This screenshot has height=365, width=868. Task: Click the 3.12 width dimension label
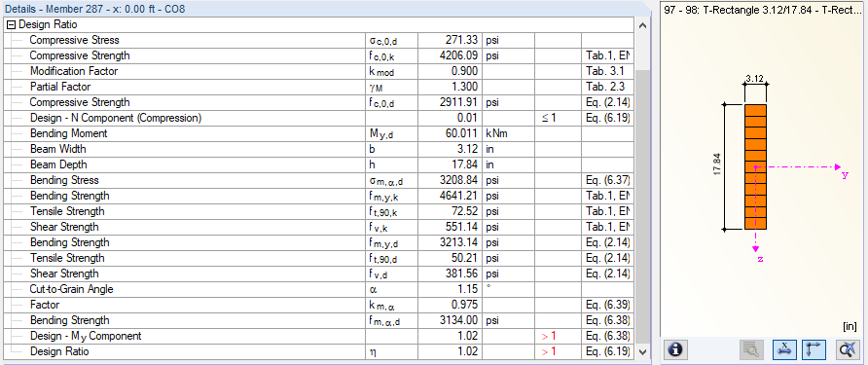pyautogui.click(x=754, y=79)
